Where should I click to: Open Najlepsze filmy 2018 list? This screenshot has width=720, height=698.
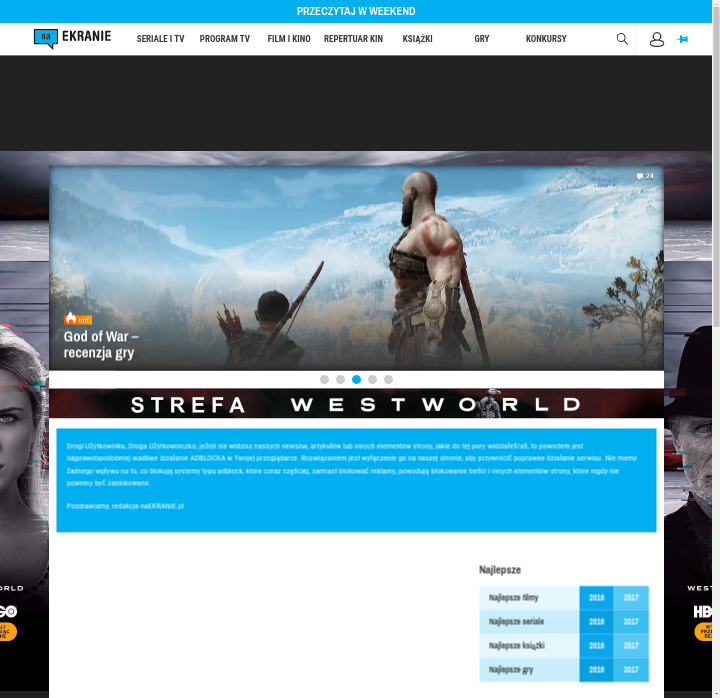click(596, 598)
